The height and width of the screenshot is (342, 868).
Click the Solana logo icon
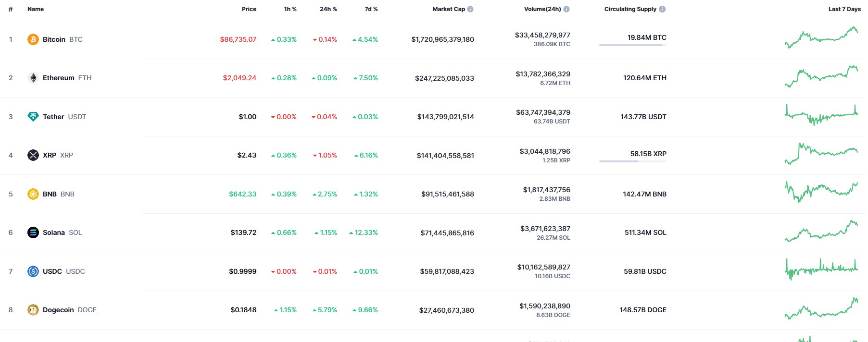coord(33,232)
